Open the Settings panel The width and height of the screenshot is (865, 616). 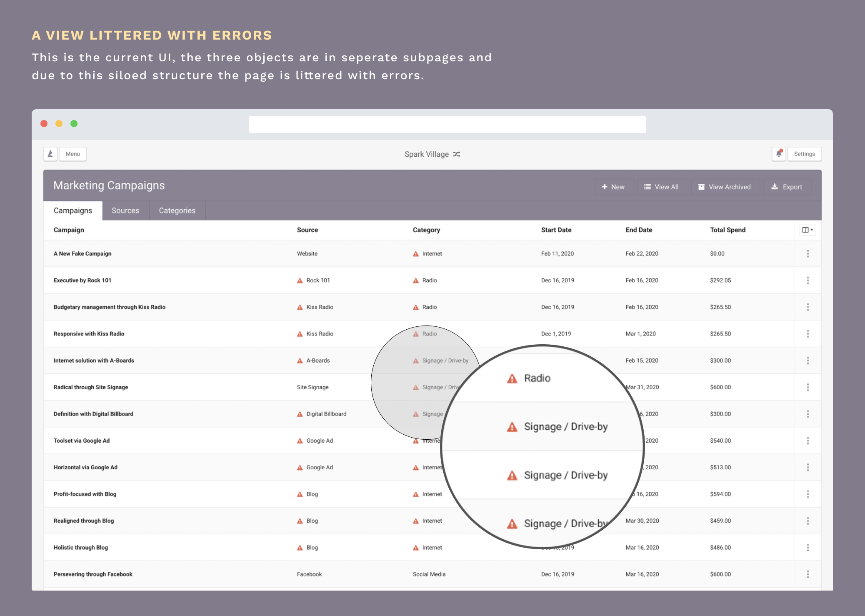pos(804,153)
